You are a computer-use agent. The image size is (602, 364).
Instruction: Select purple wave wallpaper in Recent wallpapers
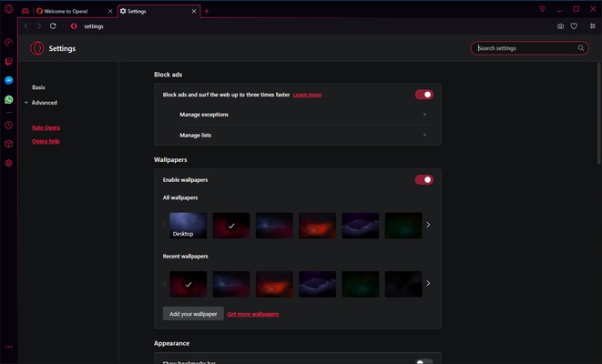click(x=317, y=284)
